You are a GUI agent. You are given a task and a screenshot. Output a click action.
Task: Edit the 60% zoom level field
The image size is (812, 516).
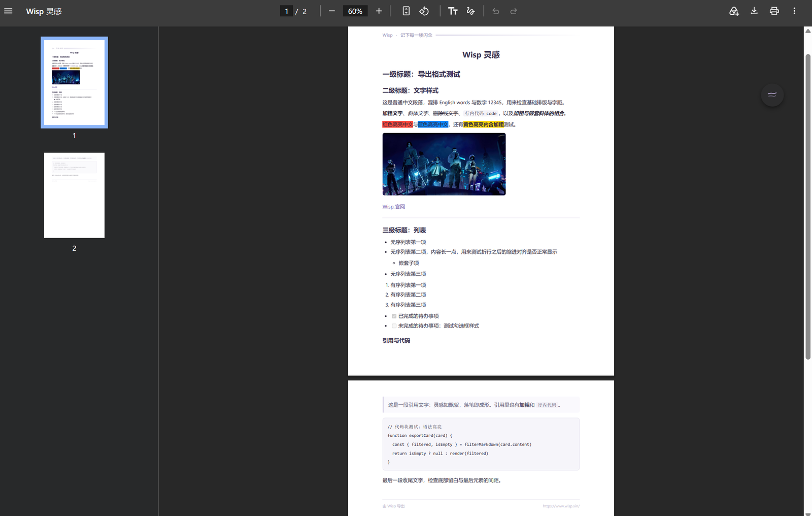tap(355, 11)
